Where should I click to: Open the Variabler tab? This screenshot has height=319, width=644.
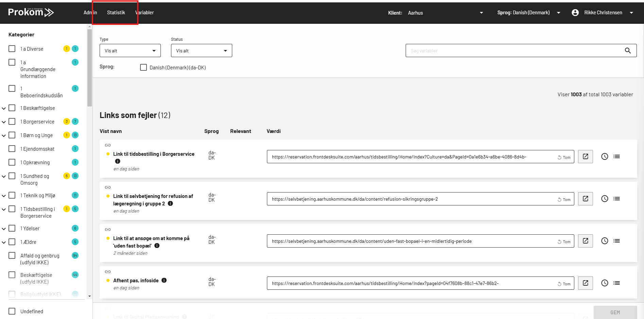point(145,13)
